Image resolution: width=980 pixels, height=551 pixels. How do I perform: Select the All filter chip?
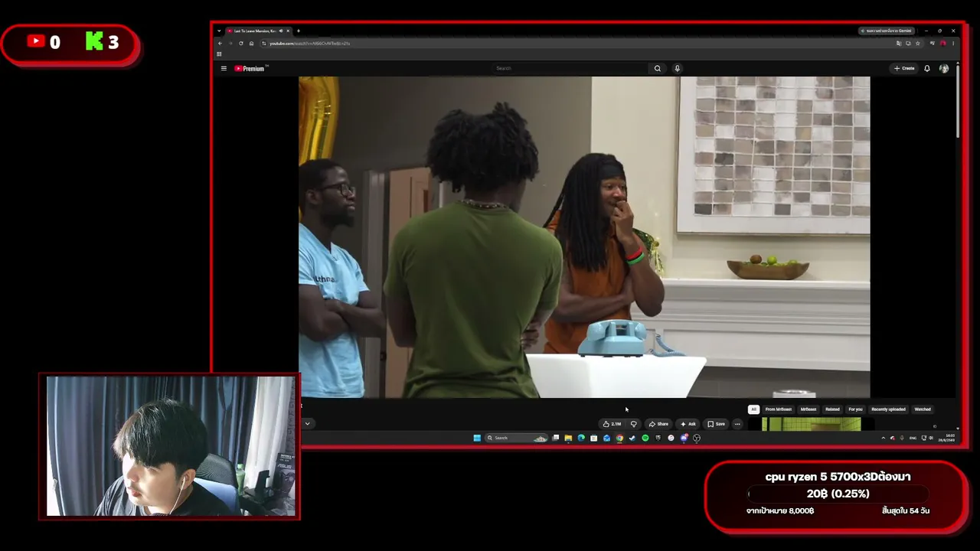click(753, 409)
